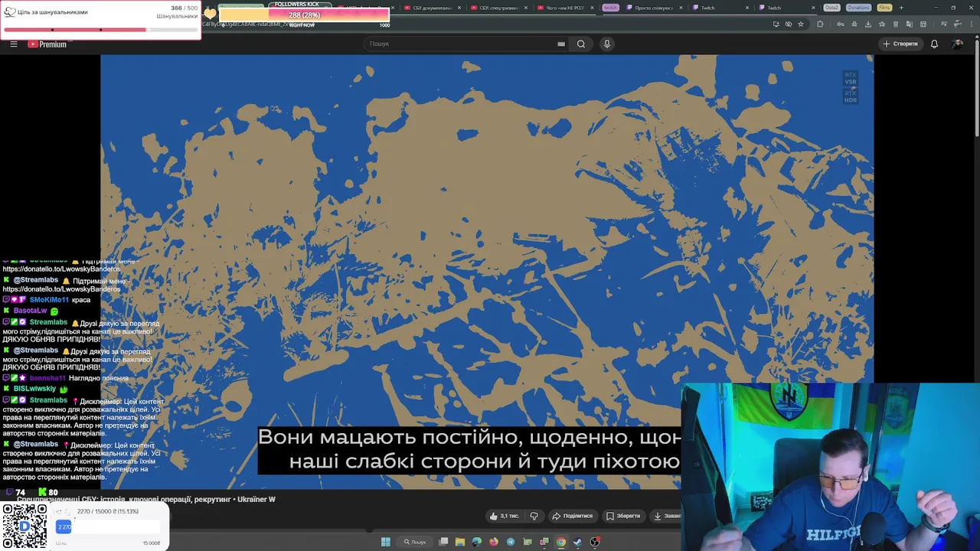Open the YouTube hamburger guide menu

click(13, 44)
